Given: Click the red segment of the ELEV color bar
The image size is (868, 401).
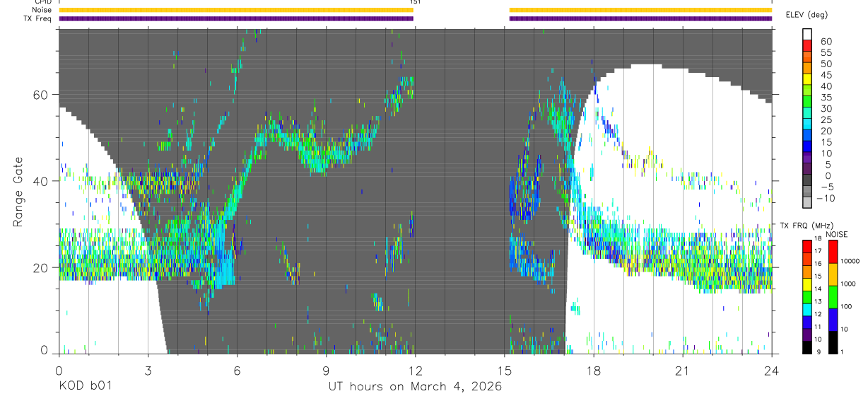Looking at the screenshot, I should pyautogui.click(x=807, y=46).
